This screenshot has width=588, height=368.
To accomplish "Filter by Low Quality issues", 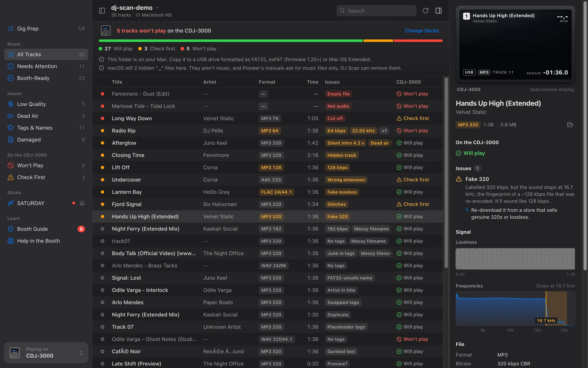I will (x=46, y=104).
